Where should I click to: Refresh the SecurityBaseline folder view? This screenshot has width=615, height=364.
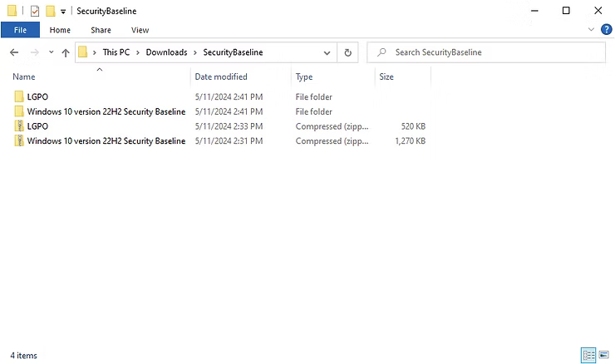coord(347,52)
